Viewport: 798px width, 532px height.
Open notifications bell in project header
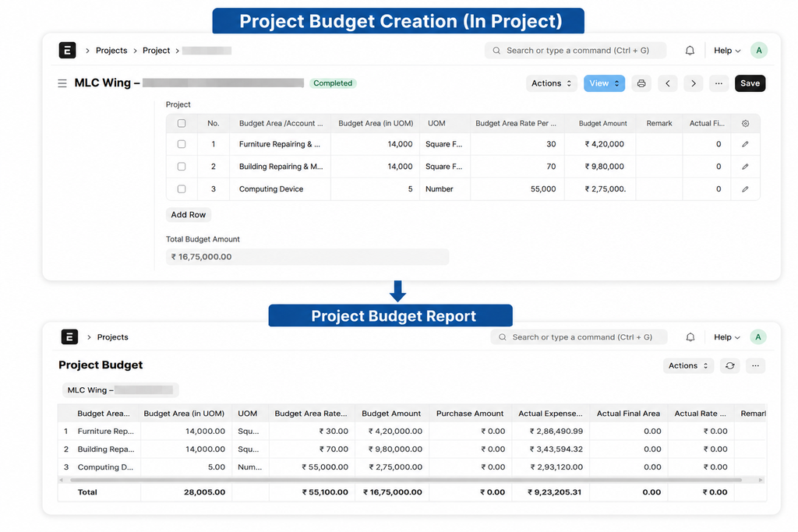click(690, 51)
